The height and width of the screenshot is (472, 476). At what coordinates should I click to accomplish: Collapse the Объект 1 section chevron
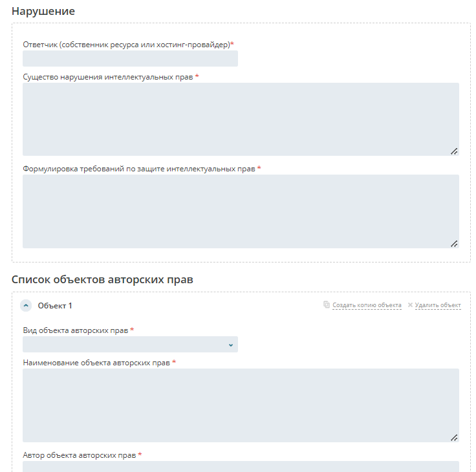coord(26,305)
